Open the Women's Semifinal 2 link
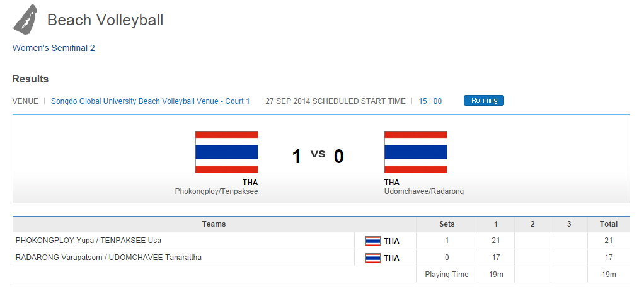Screen dimensions: 644x289 coord(54,48)
